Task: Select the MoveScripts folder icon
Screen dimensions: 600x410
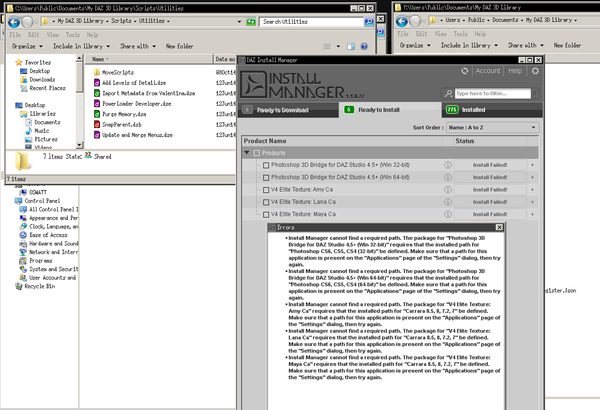Action: pyautogui.click(x=97, y=72)
